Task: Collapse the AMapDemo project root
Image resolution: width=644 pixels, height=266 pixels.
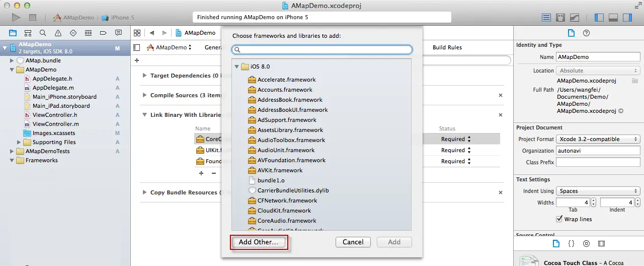Action: click(x=5, y=48)
